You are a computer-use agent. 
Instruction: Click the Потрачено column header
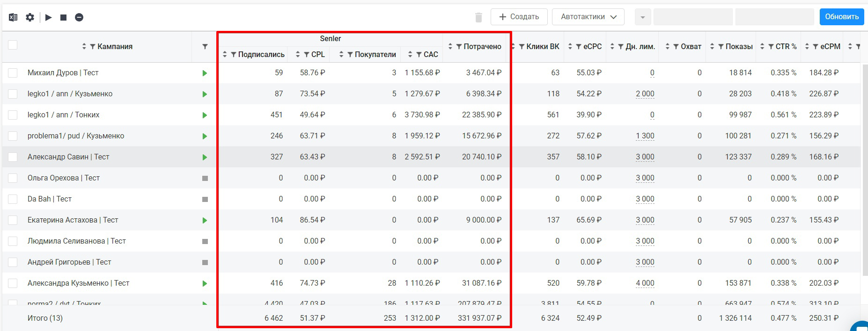(x=482, y=46)
